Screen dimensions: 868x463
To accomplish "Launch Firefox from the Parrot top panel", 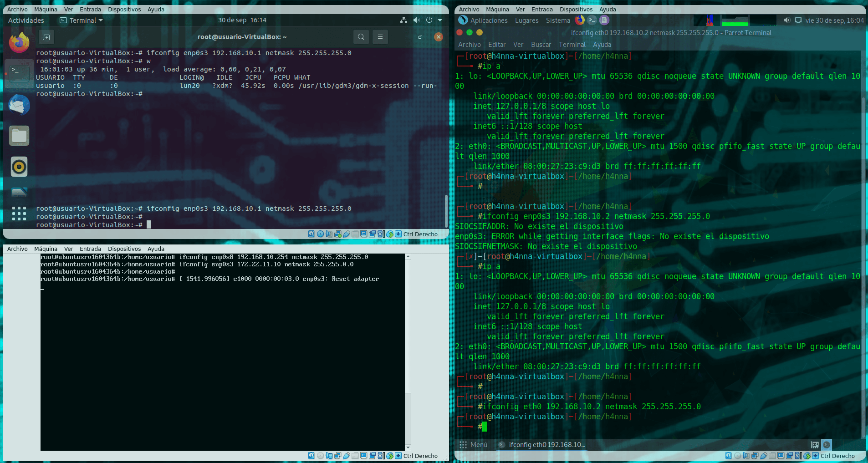I will [x=579, y=20].
